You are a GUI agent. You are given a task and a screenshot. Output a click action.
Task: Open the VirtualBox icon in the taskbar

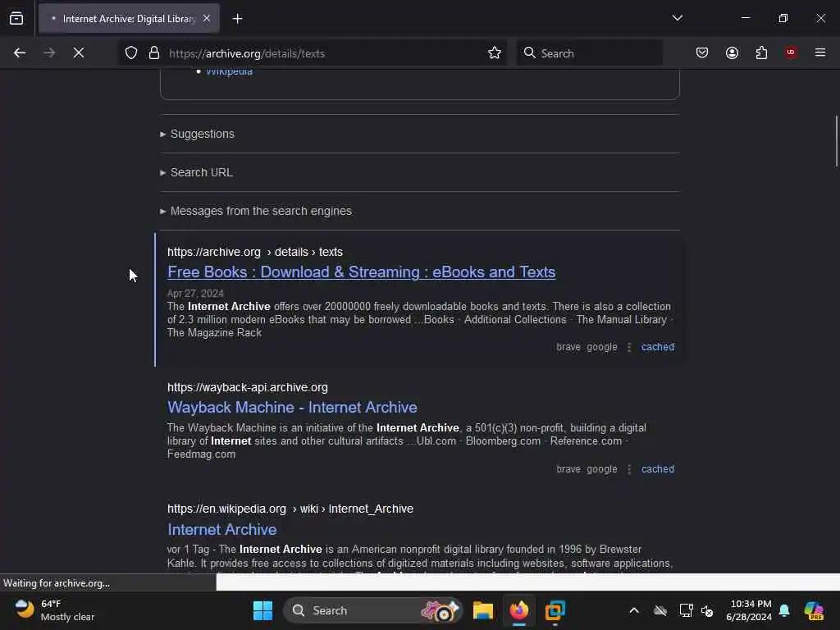tap(555, 610)
